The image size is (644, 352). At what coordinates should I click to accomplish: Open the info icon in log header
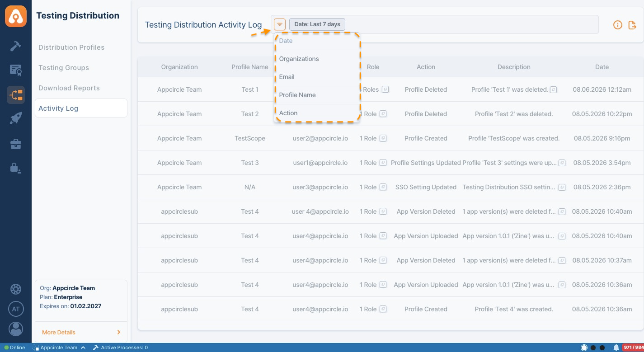point(618,25)
